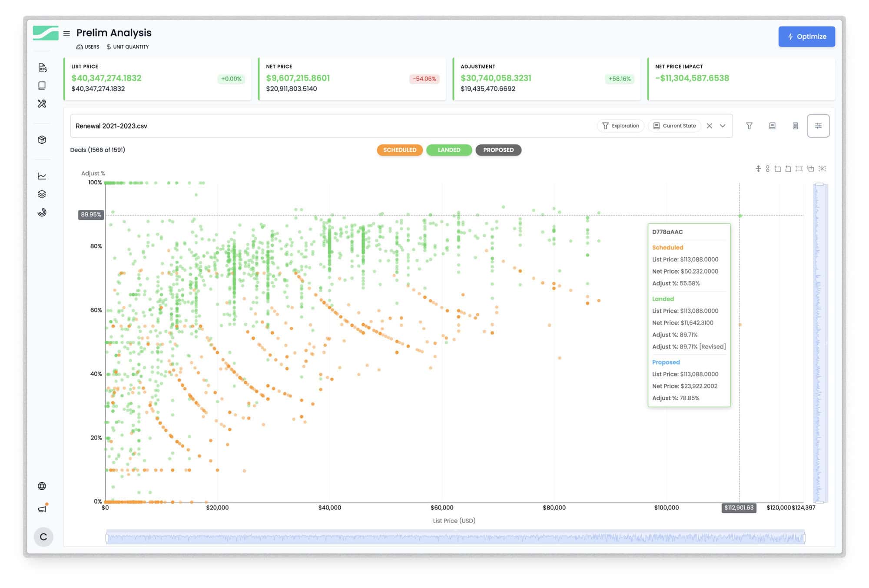Click the funnel filter icon right of dataset bar
The height and width of the screenshot is (588, 869).
[749, 126]
